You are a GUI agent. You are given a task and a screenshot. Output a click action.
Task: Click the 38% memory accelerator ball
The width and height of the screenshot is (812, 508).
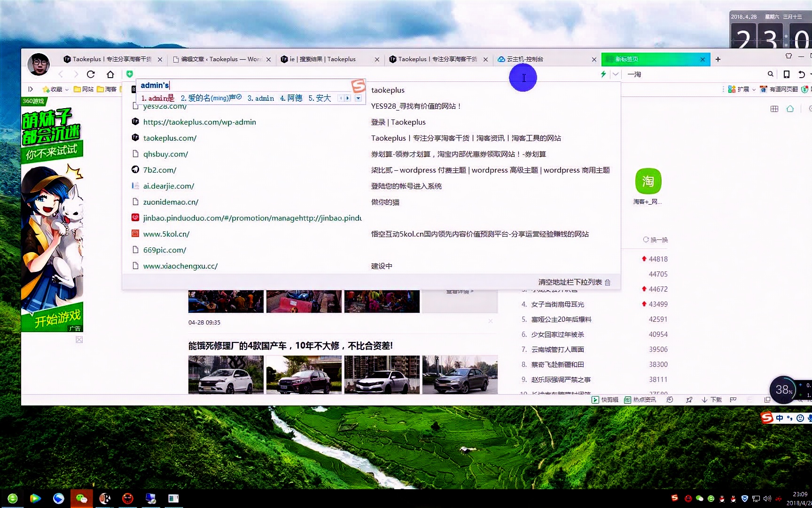(783, 389)
